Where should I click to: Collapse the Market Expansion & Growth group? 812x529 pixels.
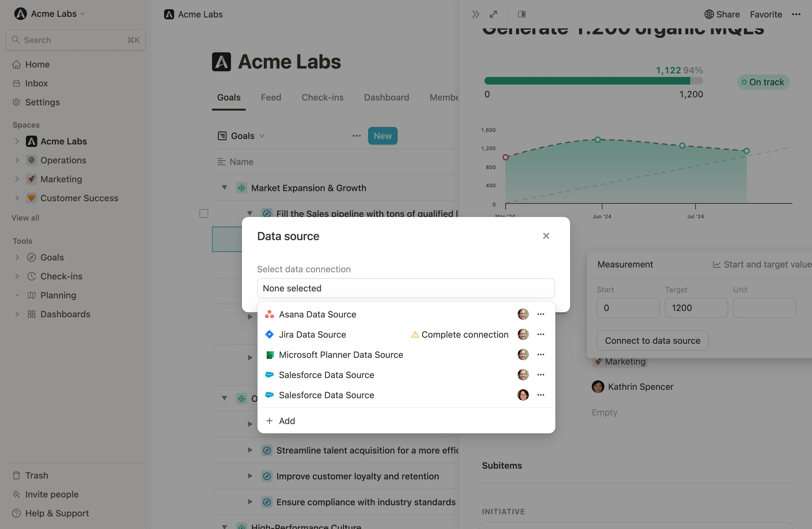(224, 188)
